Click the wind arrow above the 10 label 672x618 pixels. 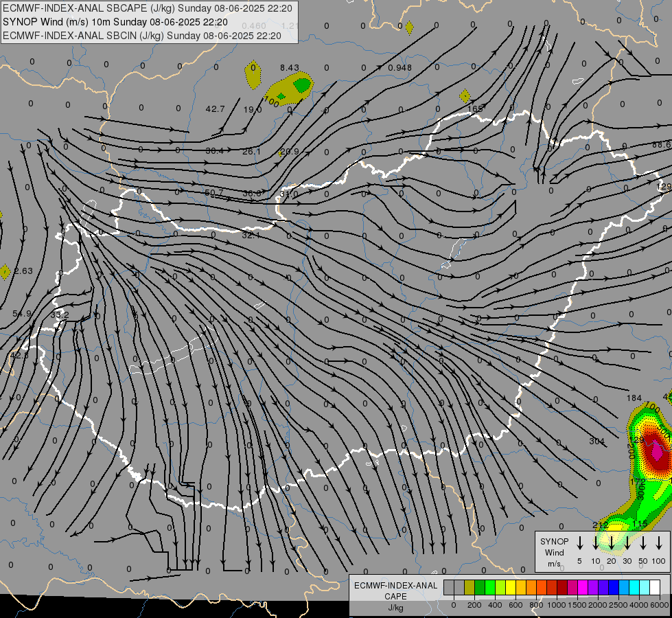[596, 542]
